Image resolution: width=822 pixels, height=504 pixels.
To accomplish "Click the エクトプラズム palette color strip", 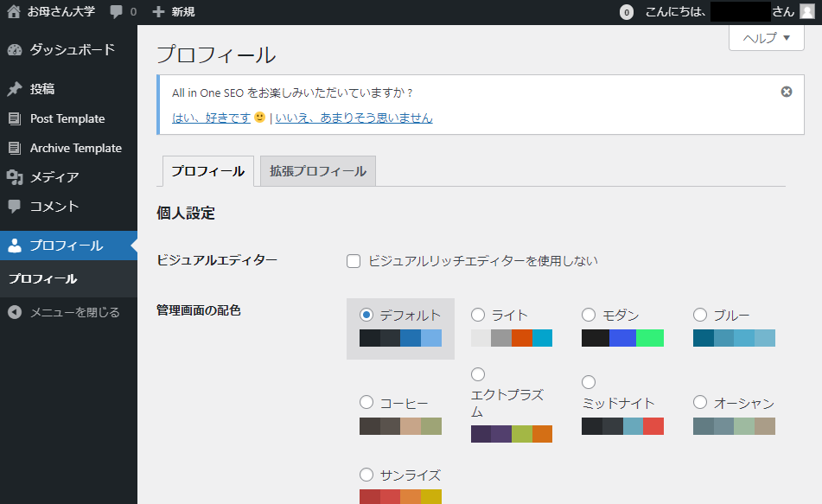I will point(512,434).
